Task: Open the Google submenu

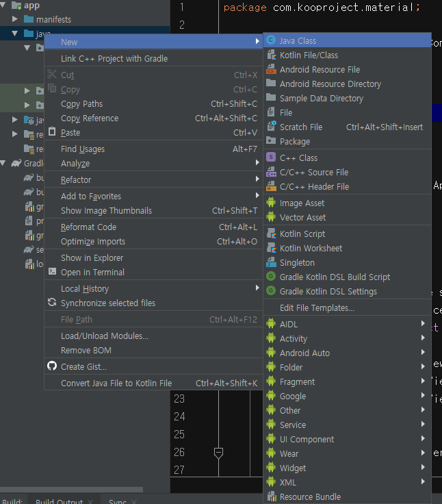Action: pos(348,396)
